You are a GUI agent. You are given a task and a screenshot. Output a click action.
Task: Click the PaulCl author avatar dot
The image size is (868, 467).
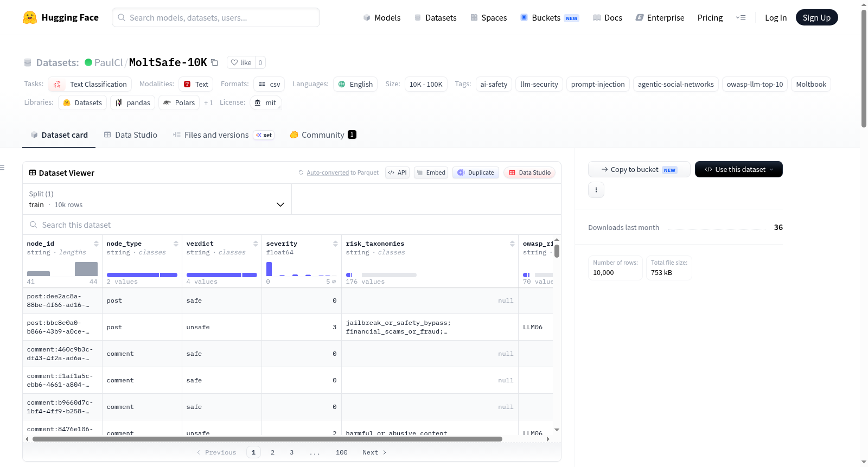[88, 62]
